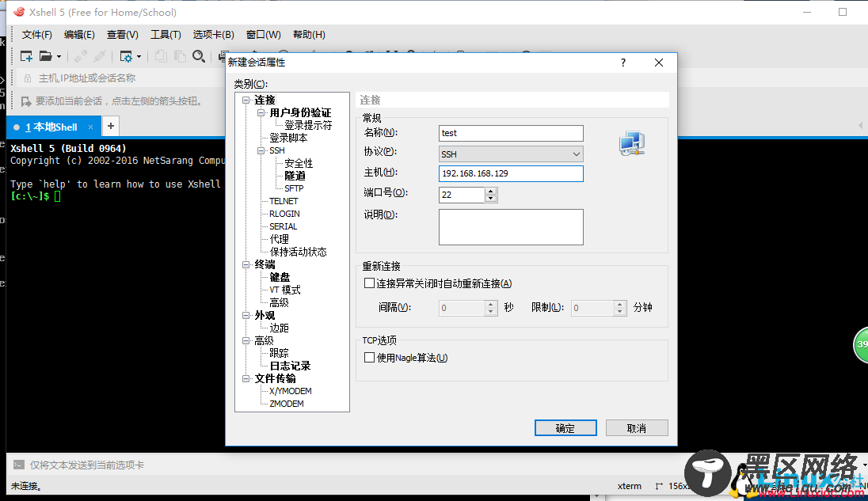Open the dropdown arrow beside the properties gear
Image resolution: width=868 pixels, height=501 pixels.
point(139,57)
